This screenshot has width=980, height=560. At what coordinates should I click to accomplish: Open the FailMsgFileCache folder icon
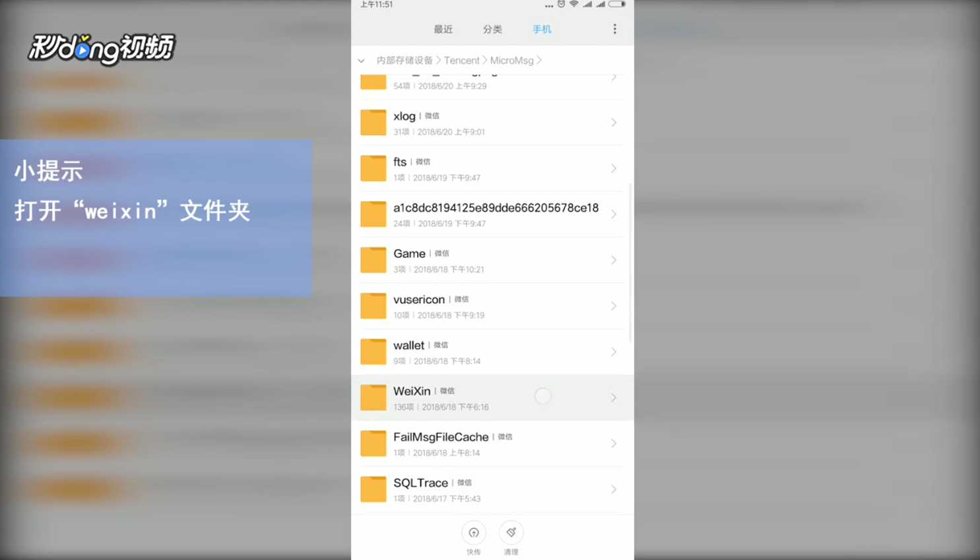(x=373, y=443)
